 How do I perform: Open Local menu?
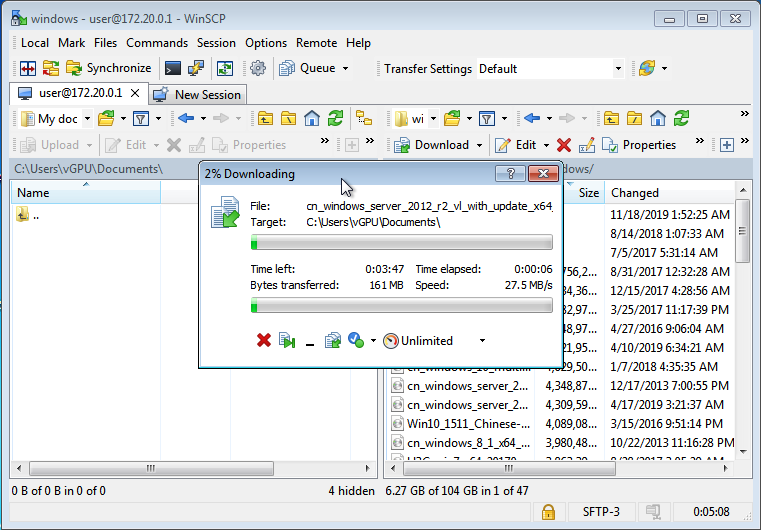pos(34,43)
